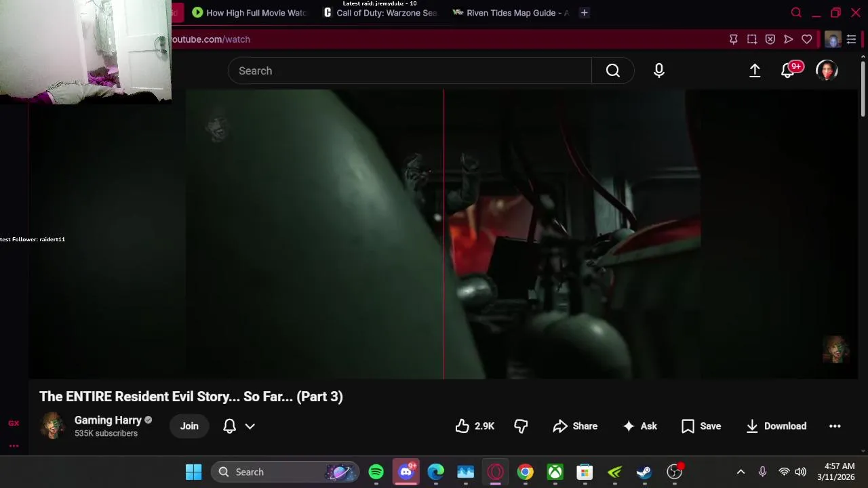Open a new browser tab with plus
The image size is (868, 488).
(584, 13)
